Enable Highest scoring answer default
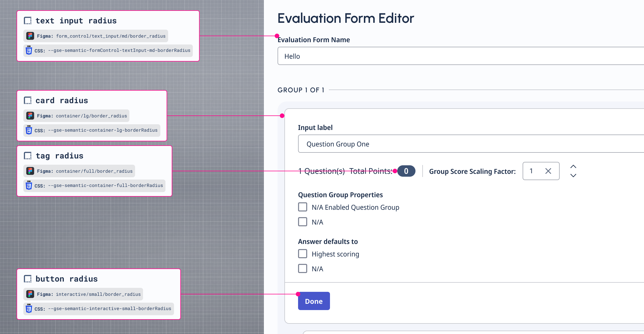644x334 pixels. coord(303,254)
